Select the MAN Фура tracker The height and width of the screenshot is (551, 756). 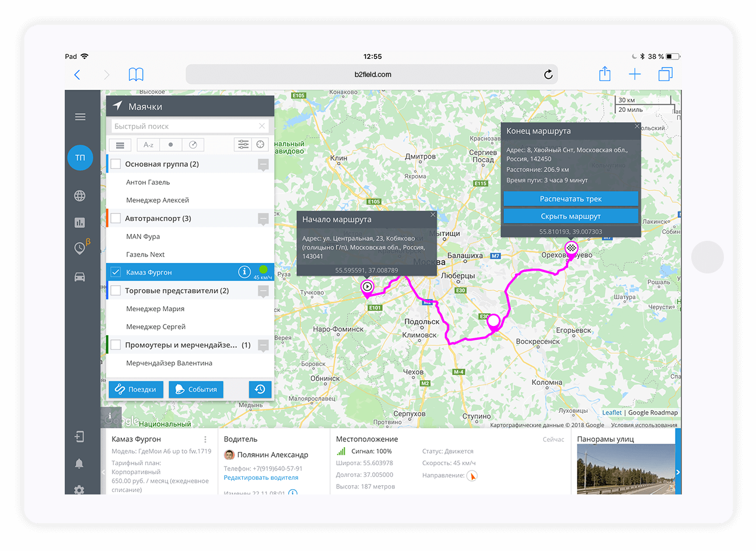pos(190,236)
